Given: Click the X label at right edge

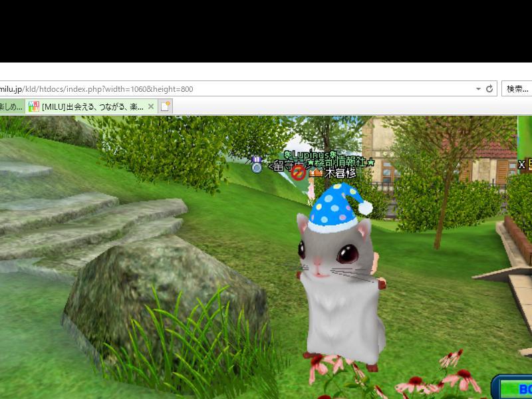Looking at the screenshot, I should click(522, 164).
